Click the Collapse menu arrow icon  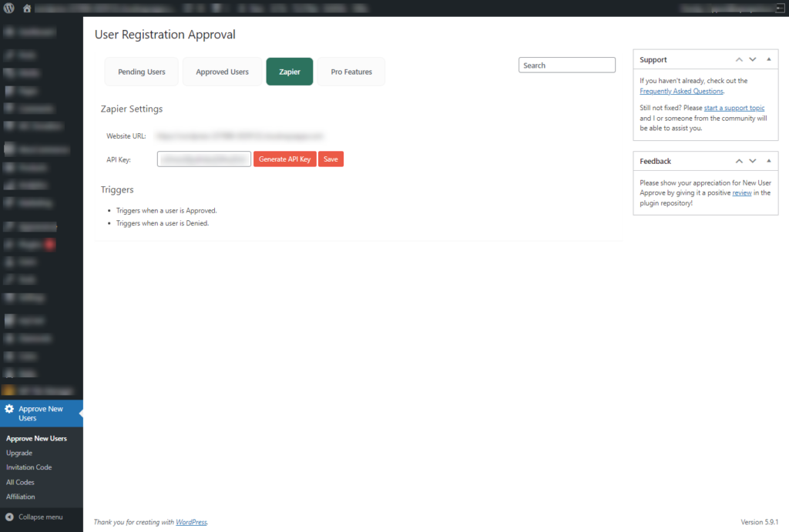coord(9,517)
